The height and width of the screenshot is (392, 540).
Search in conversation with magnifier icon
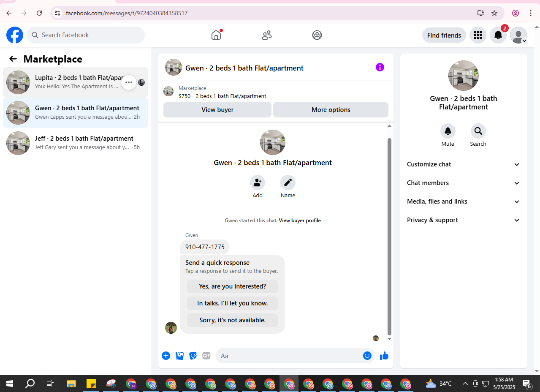[478, 131]
